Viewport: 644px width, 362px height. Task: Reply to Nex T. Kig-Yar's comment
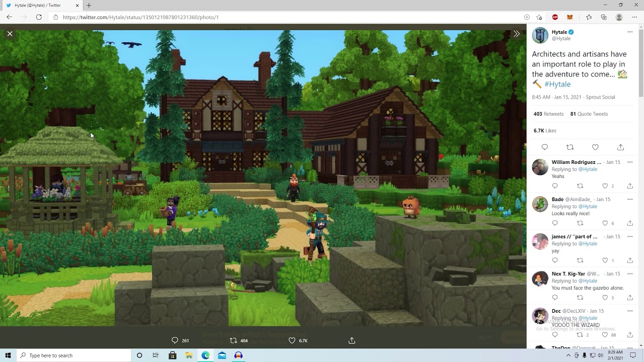[x=555, y=298]
